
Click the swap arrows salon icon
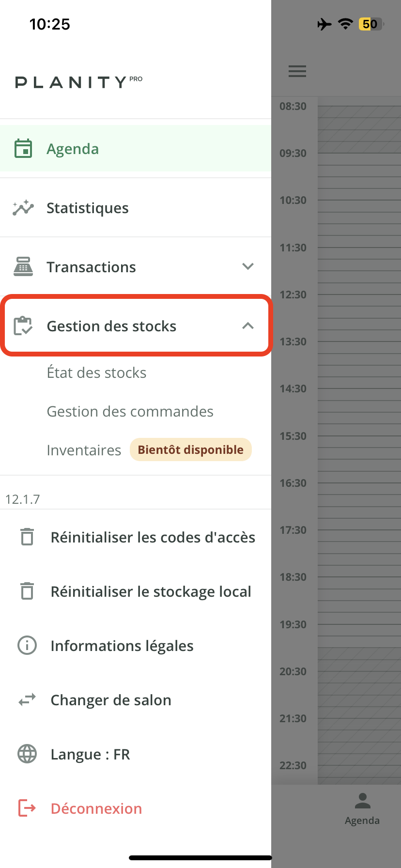[x=27, y=700]
